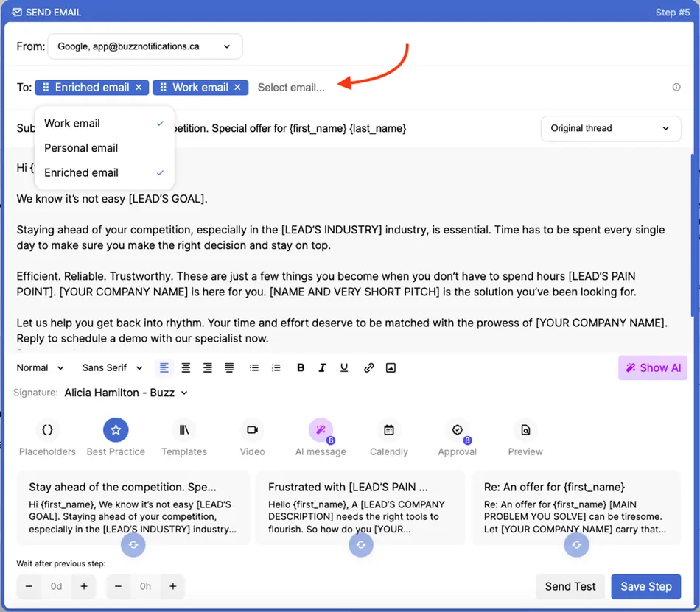Screen dimensions: 700x612
Task: Open the email Preview icon
Action: (525, 429)
